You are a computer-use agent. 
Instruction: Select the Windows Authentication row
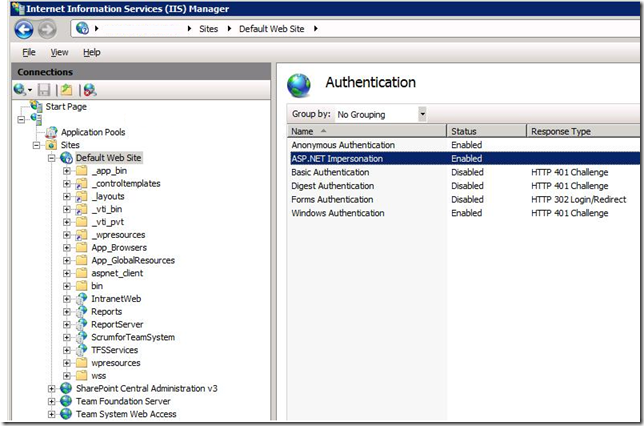click(463, 213)
